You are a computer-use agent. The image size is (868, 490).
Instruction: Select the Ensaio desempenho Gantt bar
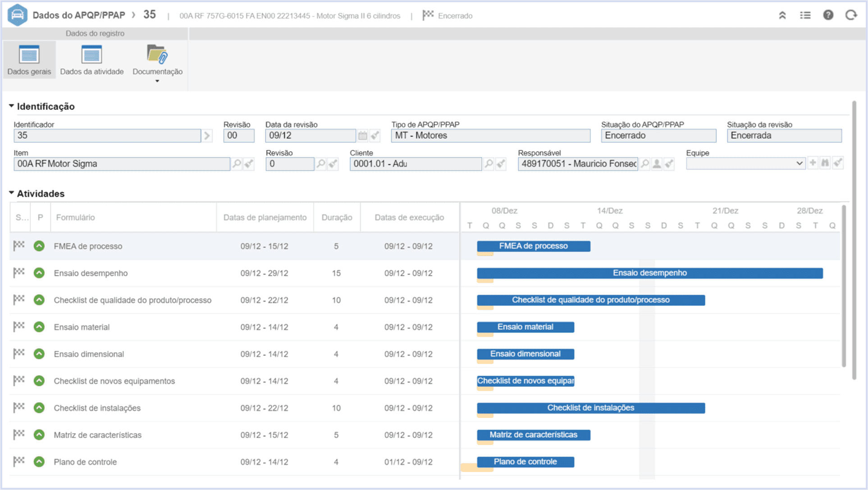[649, 273]
